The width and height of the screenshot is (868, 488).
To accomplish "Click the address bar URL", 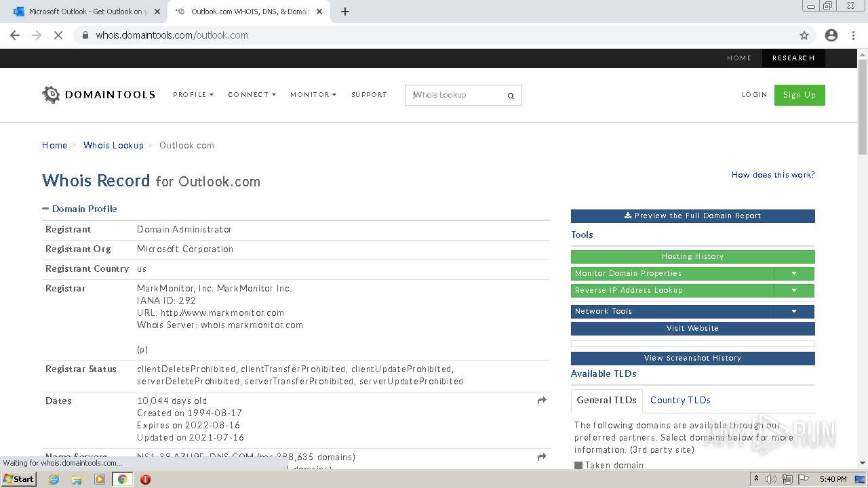I will (172, 35).
